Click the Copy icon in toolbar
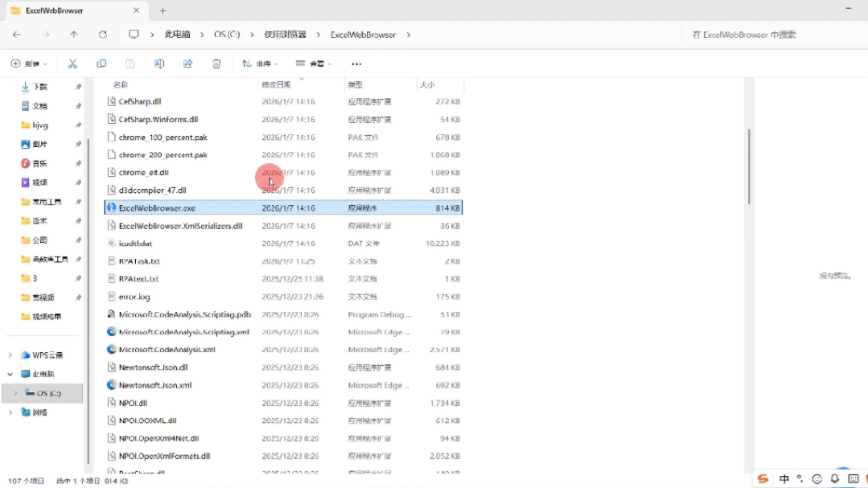 pos(101,64)
